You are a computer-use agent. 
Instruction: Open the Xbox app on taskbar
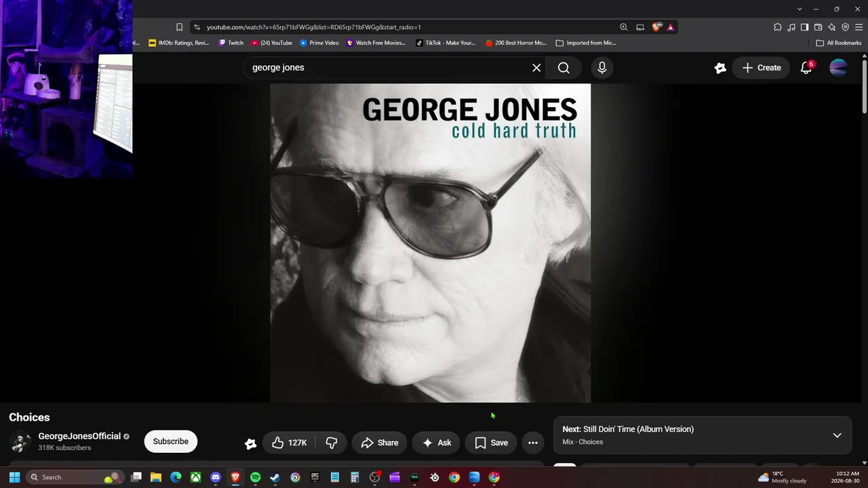pyautogui.click(x=195, y=477)
